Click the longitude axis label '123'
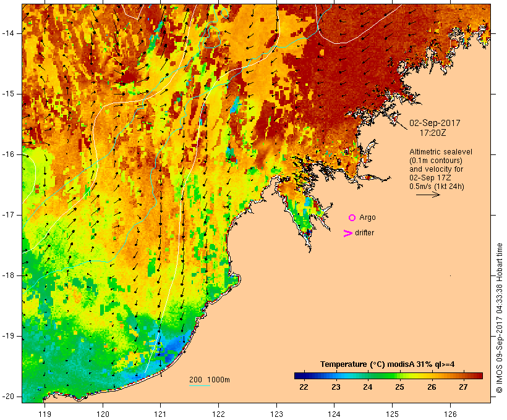The height and width of the screenshot is (420, 507). point(276,414)
